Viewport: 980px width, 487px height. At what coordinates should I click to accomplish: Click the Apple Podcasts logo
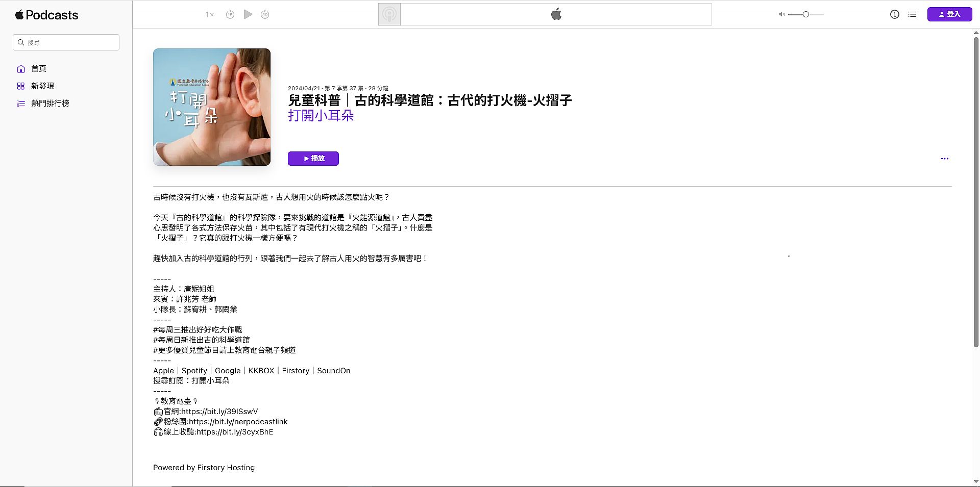(x=46, y=15)
